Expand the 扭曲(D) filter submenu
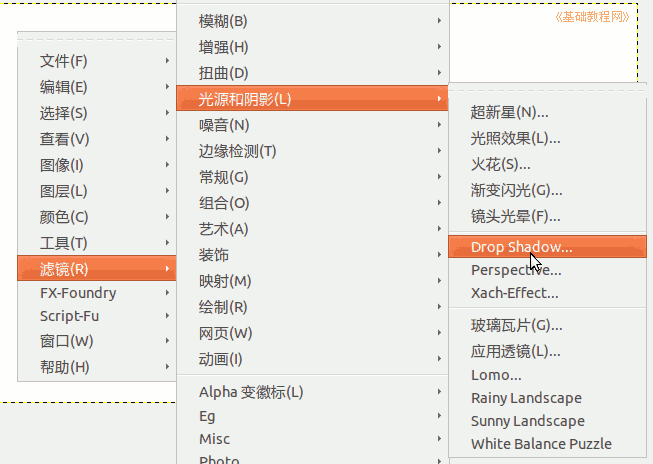The height and width of the screenshot is (464, 653). (312, 73)
